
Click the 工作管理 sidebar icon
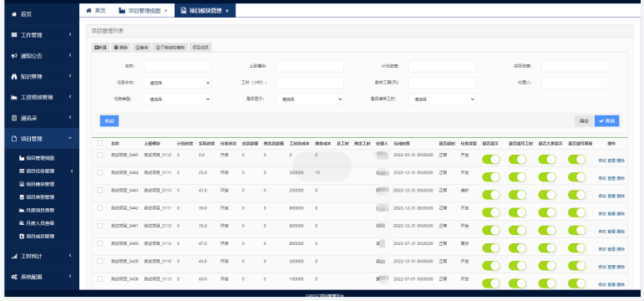[14, 35]
